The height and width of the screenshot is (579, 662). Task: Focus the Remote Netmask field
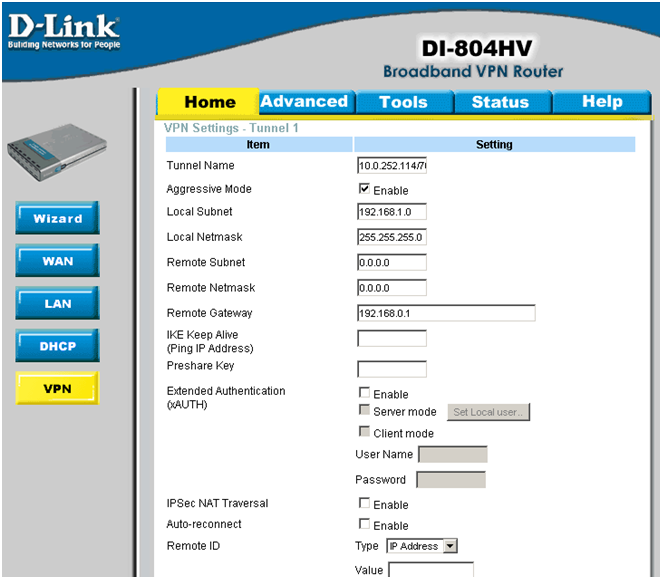392,288
